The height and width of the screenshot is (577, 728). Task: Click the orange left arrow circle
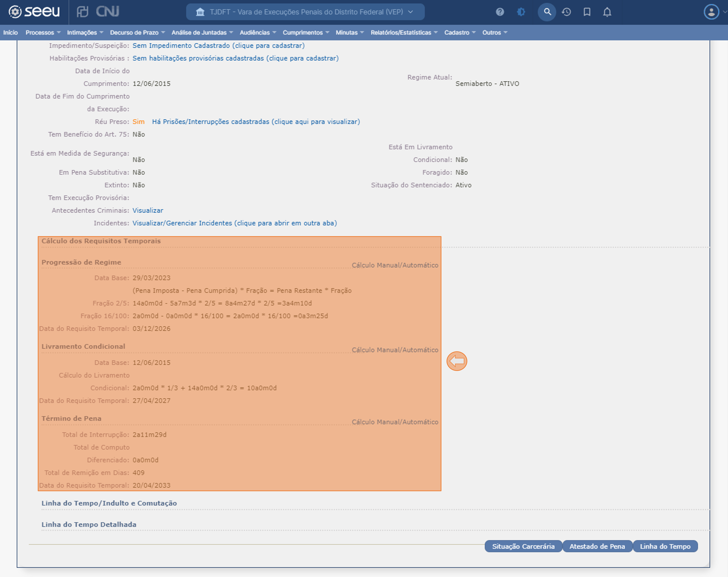pos(457,361)
